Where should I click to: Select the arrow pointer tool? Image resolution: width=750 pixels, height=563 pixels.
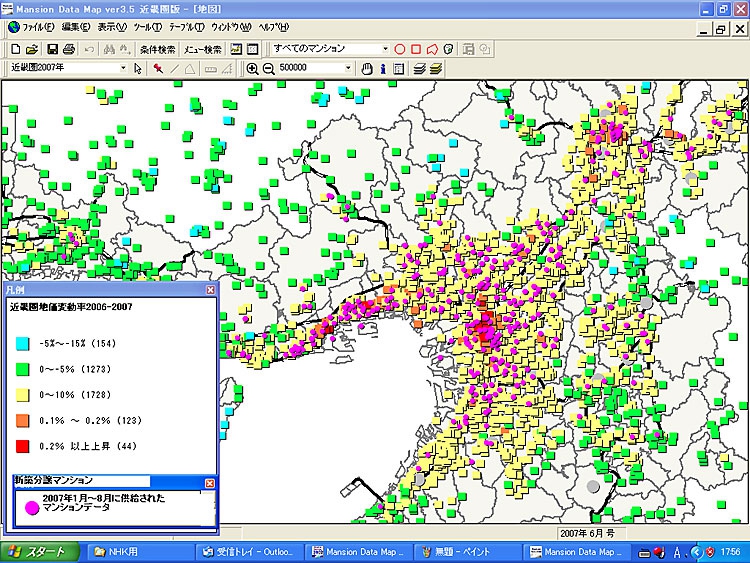138,68
